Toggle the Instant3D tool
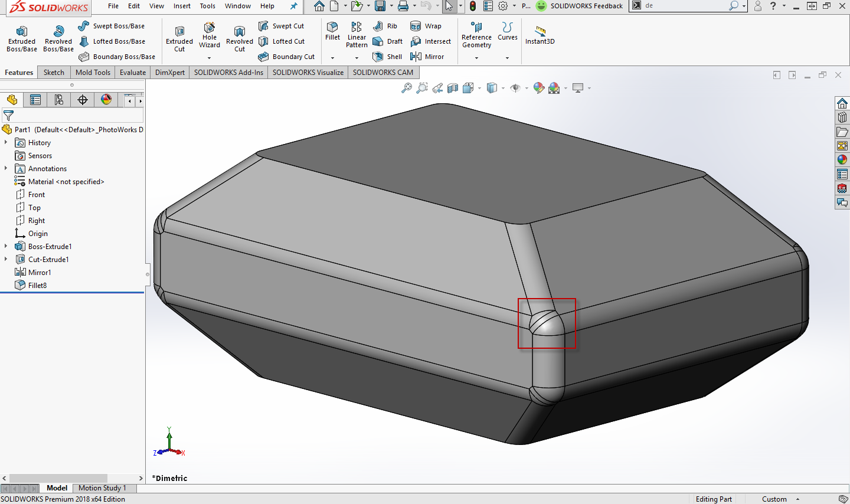The height and width of the screenshot is (504, 850). [540, 37]
